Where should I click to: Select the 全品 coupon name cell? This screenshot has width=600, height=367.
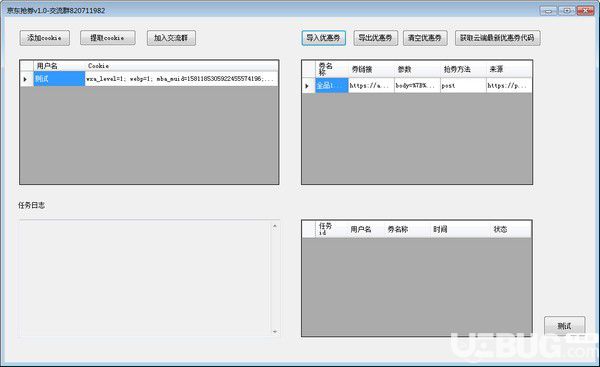[x=332, y=85]
